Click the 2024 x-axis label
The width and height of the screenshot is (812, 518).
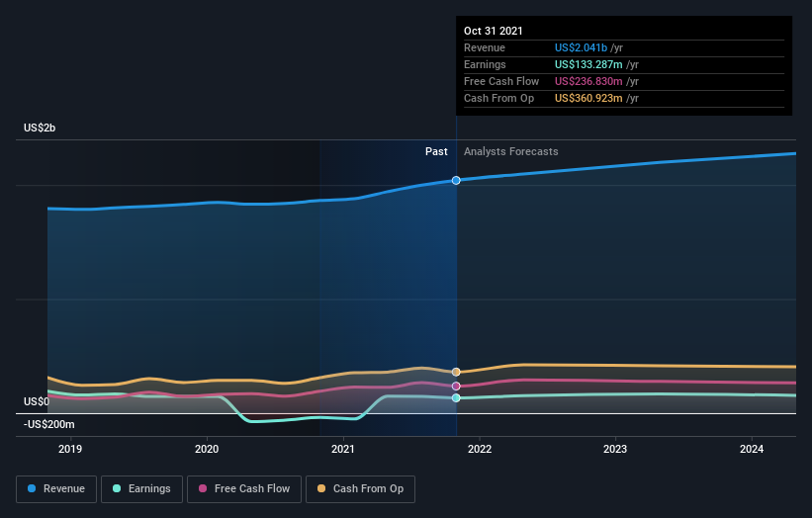pyautogui.click(x=752, y=449)
